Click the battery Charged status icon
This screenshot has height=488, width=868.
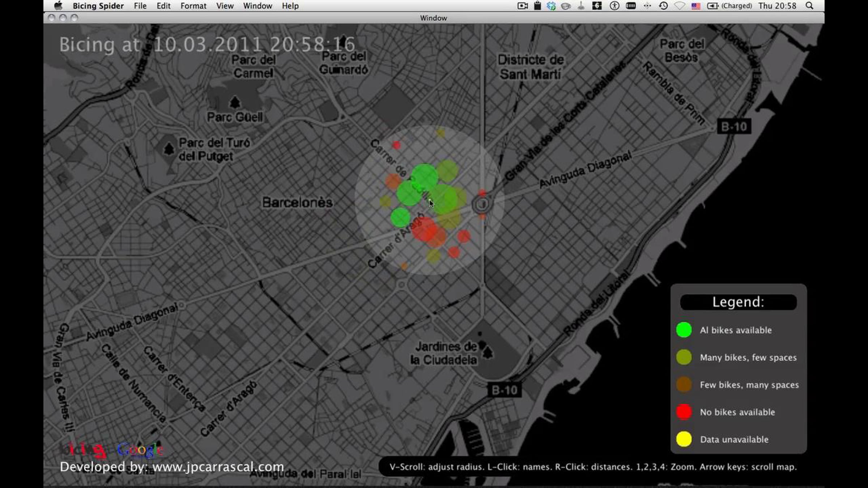pyautogui.click(x=729, y=6)
